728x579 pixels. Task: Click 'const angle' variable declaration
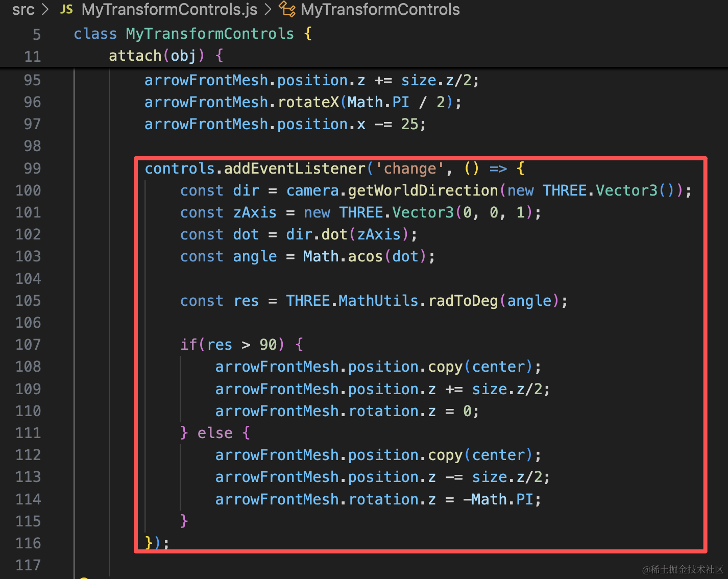[229, 256]
